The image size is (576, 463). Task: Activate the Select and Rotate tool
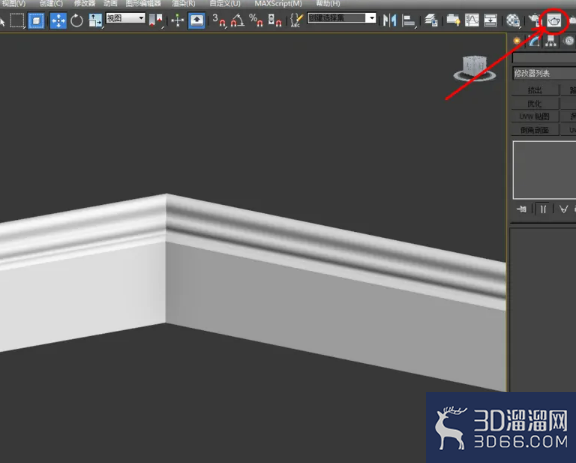coord(76,20)
